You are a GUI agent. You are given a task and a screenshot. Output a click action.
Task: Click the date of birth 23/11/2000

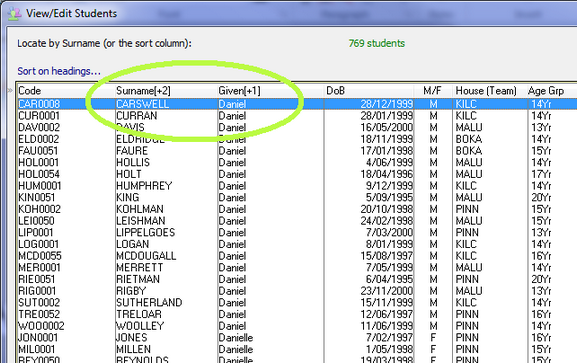pyautogui.click(x=387, y=291)
